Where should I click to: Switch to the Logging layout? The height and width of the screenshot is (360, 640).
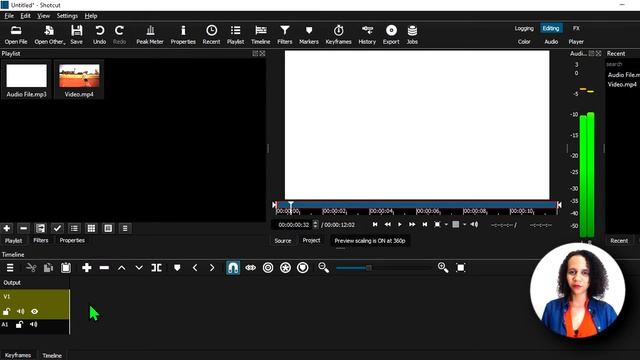point(524,28)
